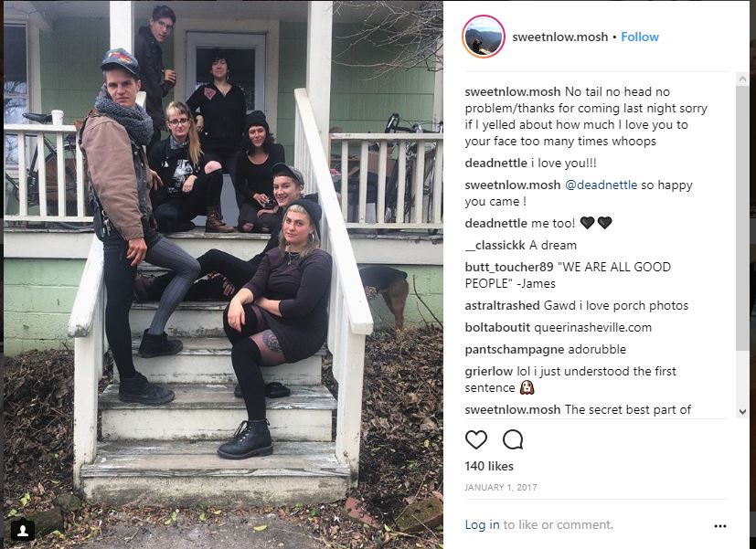756x549 pixels.
Task: Open grierlow's commenter profile
Action: pyautogui.click(x=488, y=371)
